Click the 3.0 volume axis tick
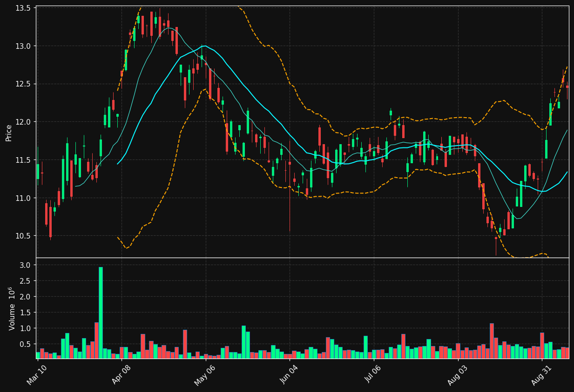Image resolution: width=574 pixels, height=392 pixels. pos(26,265)
